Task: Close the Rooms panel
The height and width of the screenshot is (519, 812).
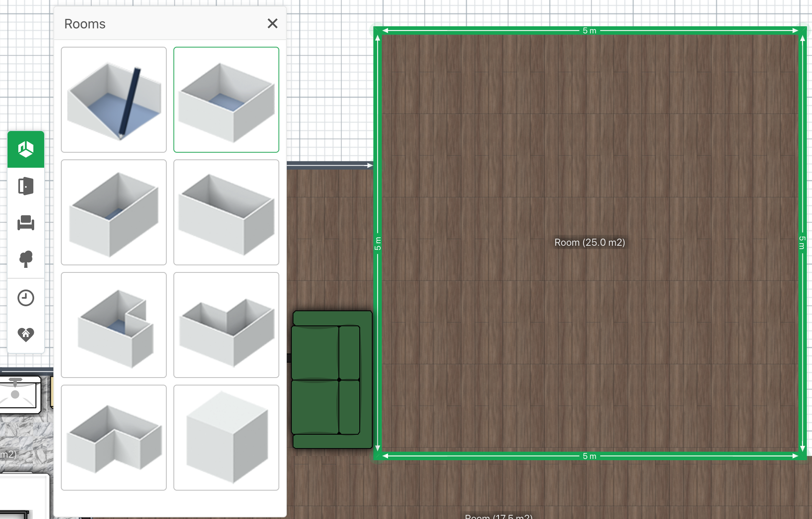Action: (x=272, y=23)
